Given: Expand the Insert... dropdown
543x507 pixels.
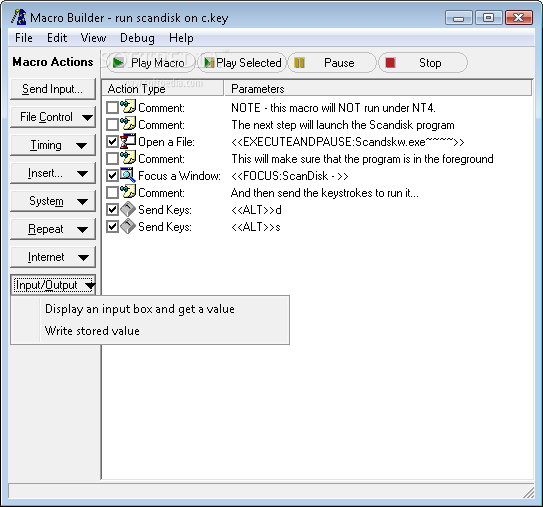Looking at the screenshot, I should click(x=53, y=173).
